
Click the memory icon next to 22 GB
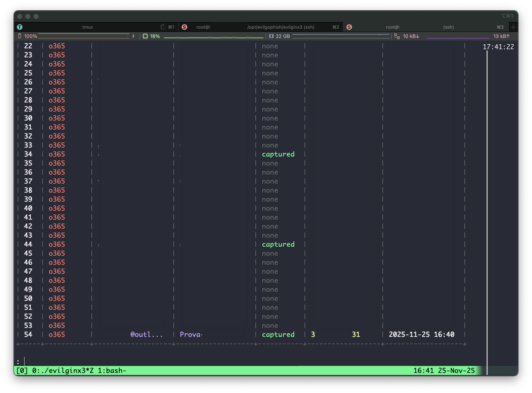point(271,36)
